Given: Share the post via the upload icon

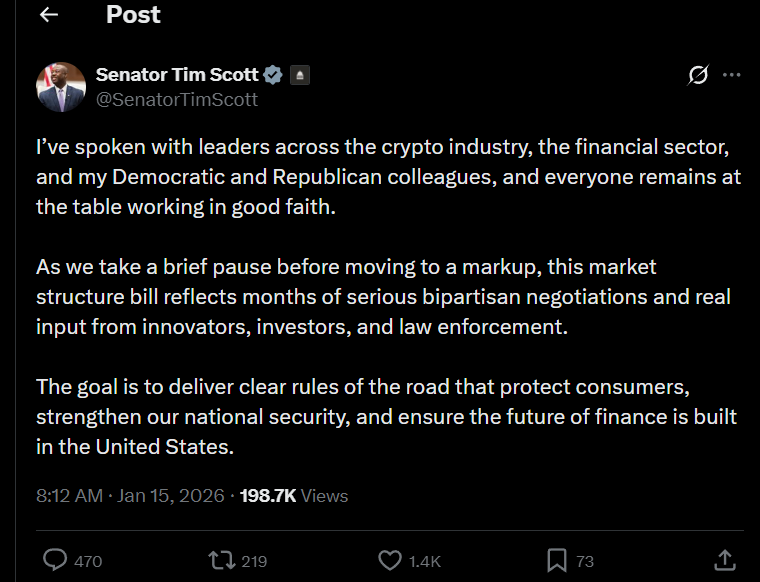Looking at the screenshot, I should [x=726, y=560].
